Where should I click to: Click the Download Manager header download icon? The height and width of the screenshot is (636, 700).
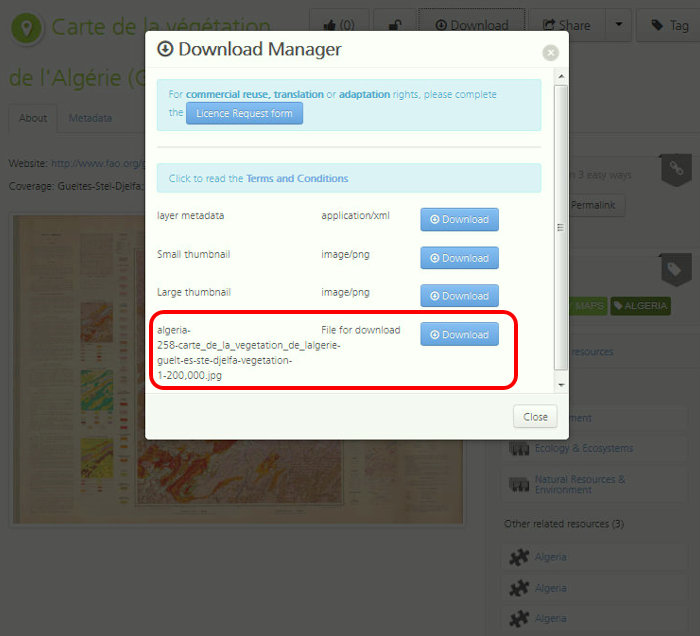[x=166, y=50]
